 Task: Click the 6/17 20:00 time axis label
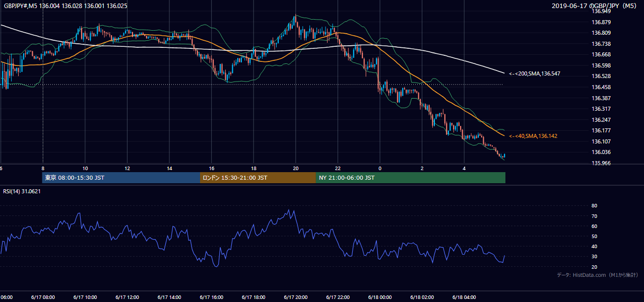tap(296, 297)
